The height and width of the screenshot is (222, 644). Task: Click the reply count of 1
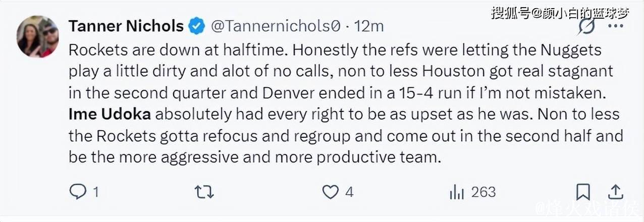click(x=95, y=192)
